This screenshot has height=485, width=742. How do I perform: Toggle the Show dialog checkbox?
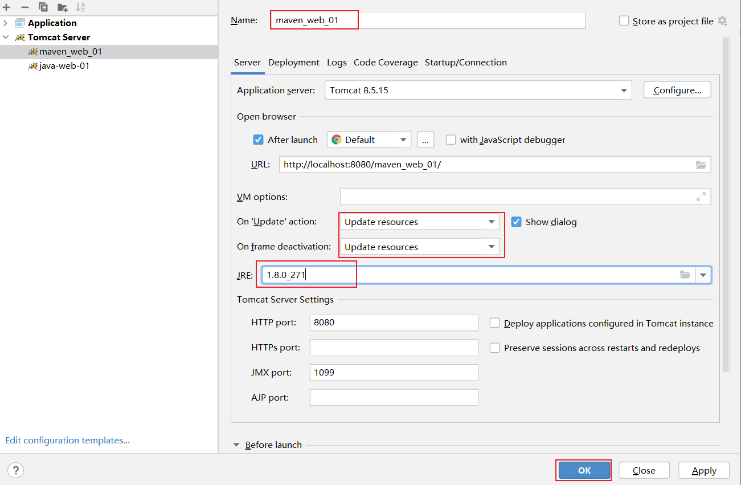[516, 222]
